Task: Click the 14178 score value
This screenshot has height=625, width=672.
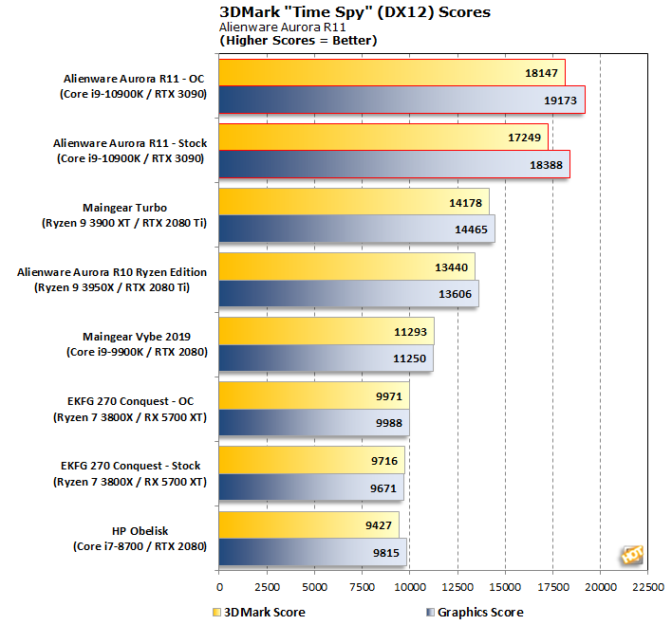Action: [465, 203]
